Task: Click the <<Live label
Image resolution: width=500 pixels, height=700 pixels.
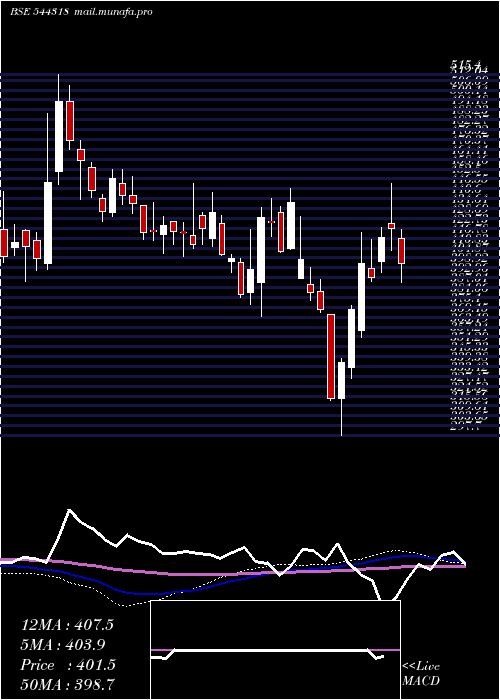Action: click(421, 667)
